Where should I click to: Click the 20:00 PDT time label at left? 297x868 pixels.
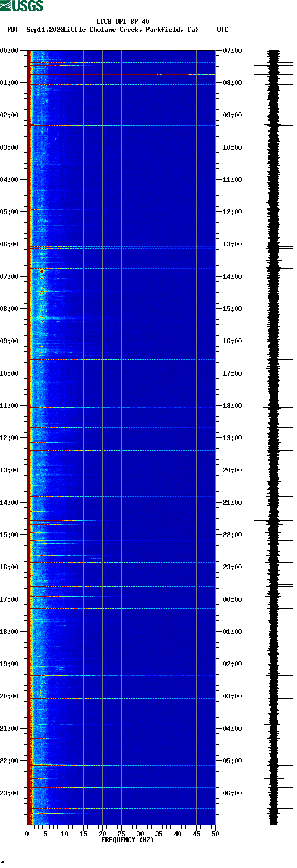(x=9, y=696)
